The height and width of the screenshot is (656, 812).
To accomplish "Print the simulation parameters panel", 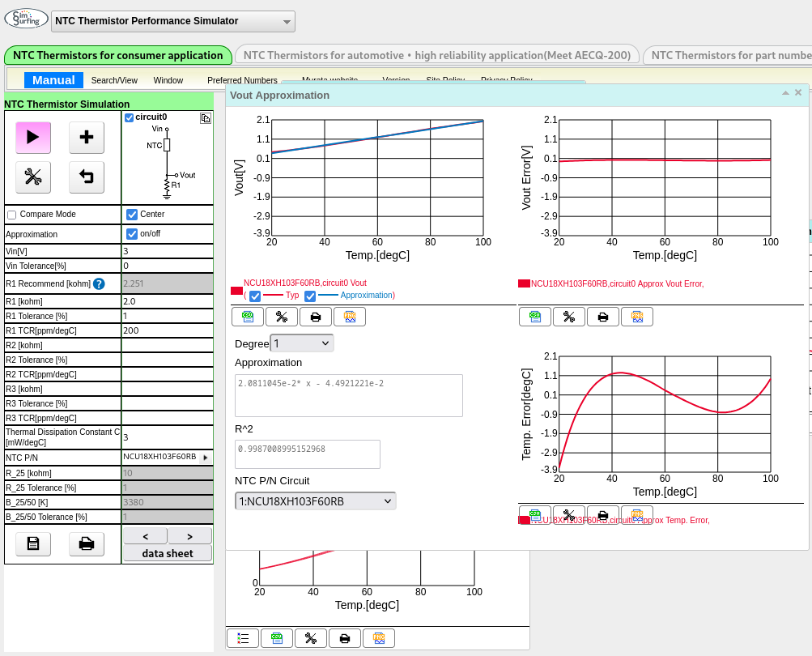I will point(87,543).
